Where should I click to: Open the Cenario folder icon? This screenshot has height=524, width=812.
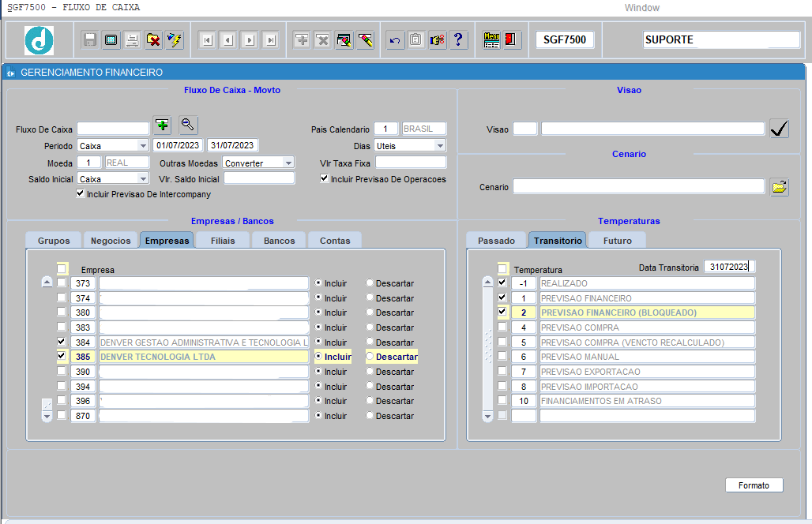coord(780,187)
